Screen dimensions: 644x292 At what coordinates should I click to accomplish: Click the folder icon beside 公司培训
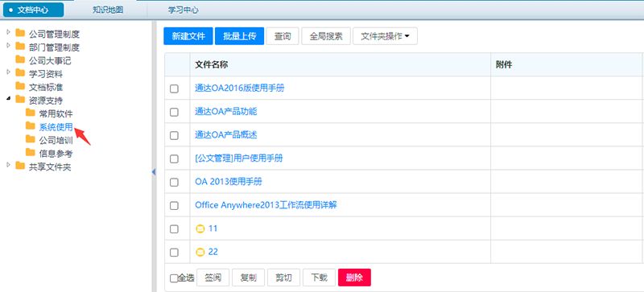point(30,140)
